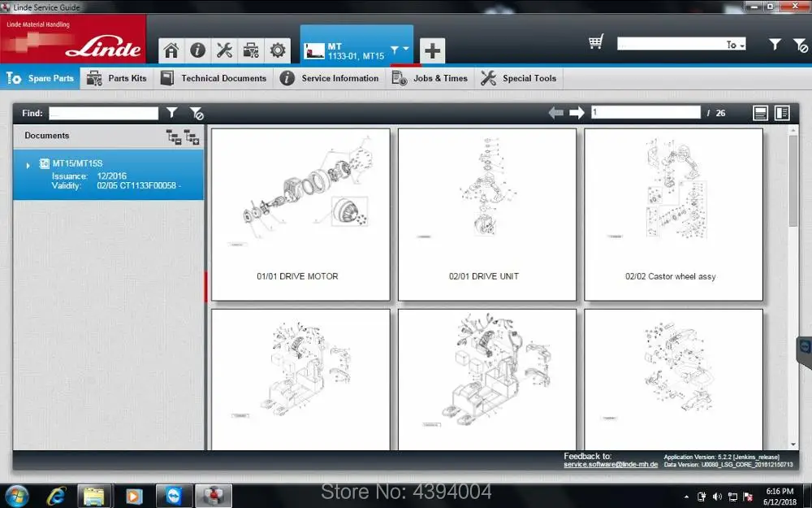The width and height of the screenshot is (812, 508).
Task: Go to next page arrow
Action: [x=577, y=112]
